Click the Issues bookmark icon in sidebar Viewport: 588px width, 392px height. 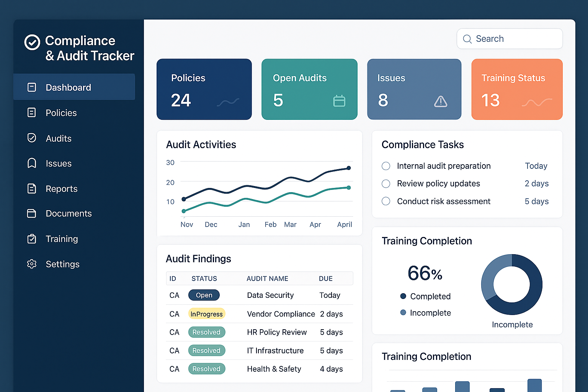32,163
